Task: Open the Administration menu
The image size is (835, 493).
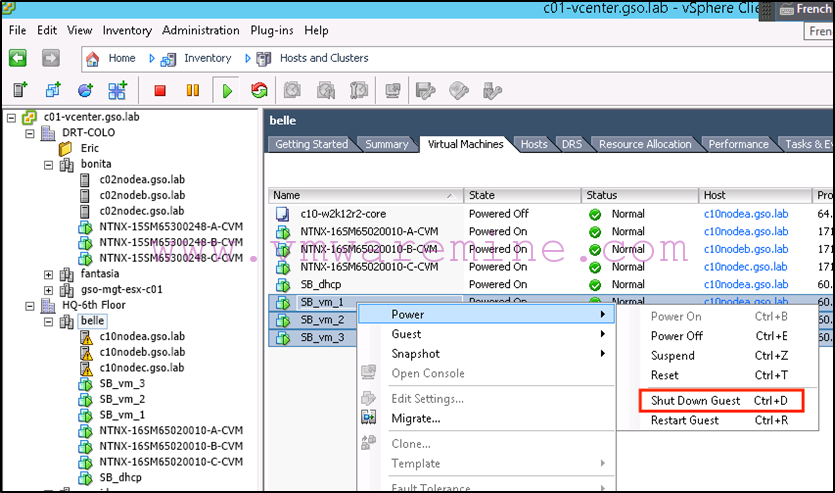Action: (x=201, y=30)
